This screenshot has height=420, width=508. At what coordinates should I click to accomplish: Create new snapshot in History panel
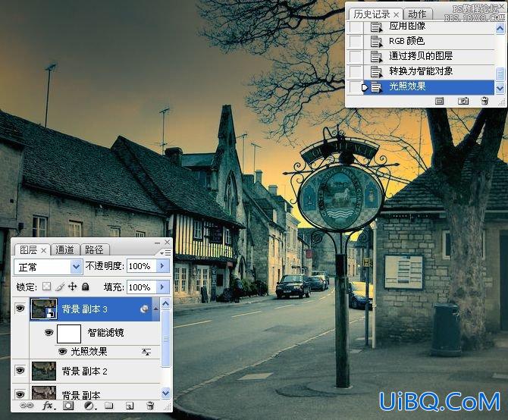pos(463,101)
